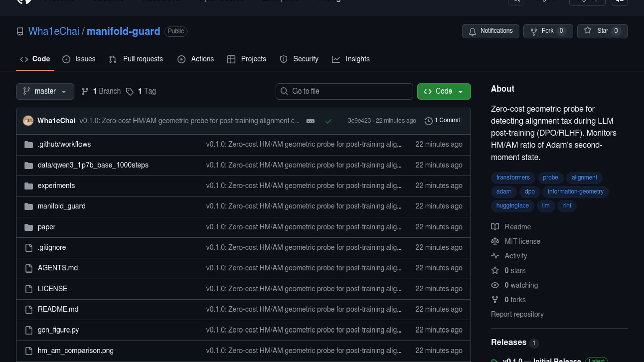Click the Security shield tab

tap(299, 59)
